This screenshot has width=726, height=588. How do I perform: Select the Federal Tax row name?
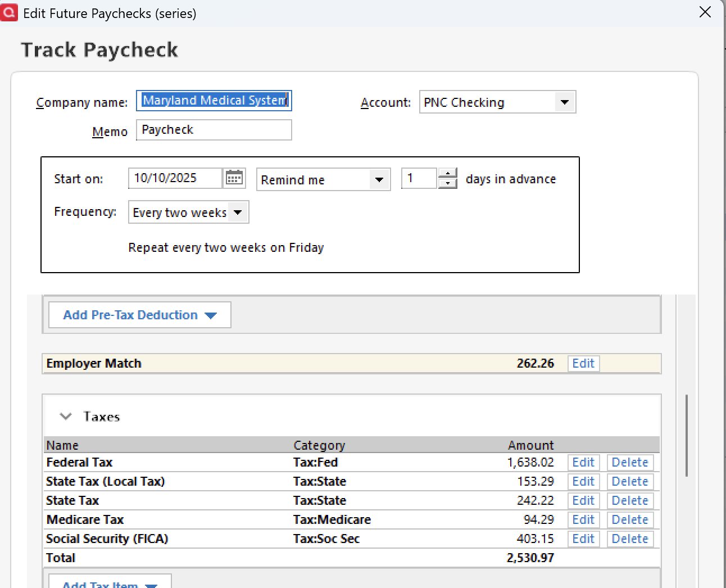[x=79, y=462]
